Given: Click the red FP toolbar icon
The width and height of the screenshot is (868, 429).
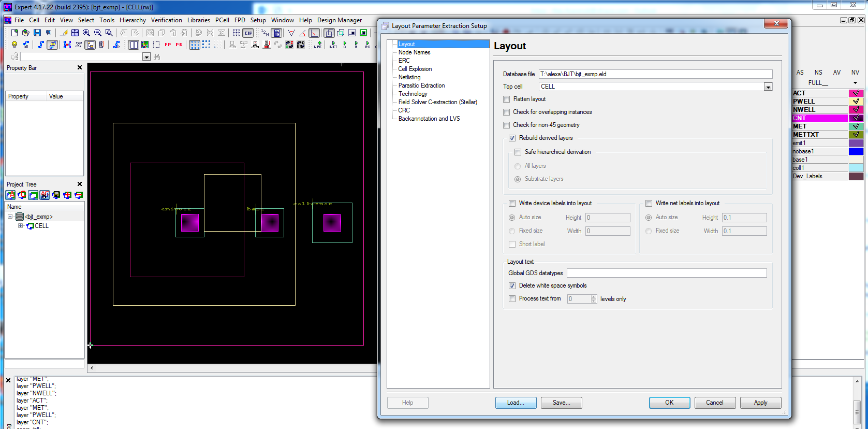Looking at the screenshot, I should tap(168, 45).
